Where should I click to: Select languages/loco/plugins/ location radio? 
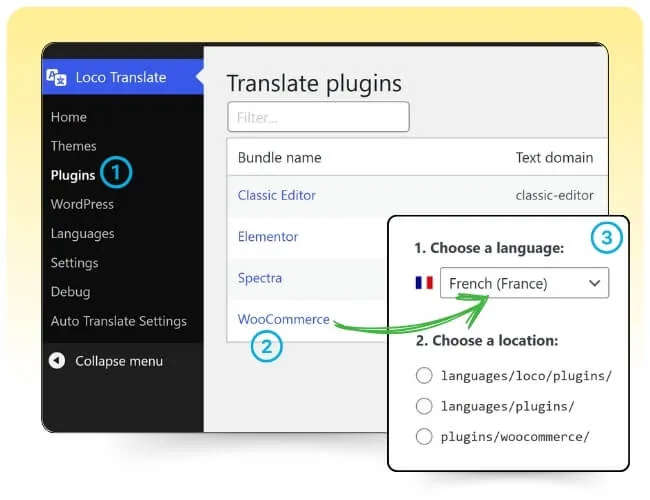(x=424, y=375)
